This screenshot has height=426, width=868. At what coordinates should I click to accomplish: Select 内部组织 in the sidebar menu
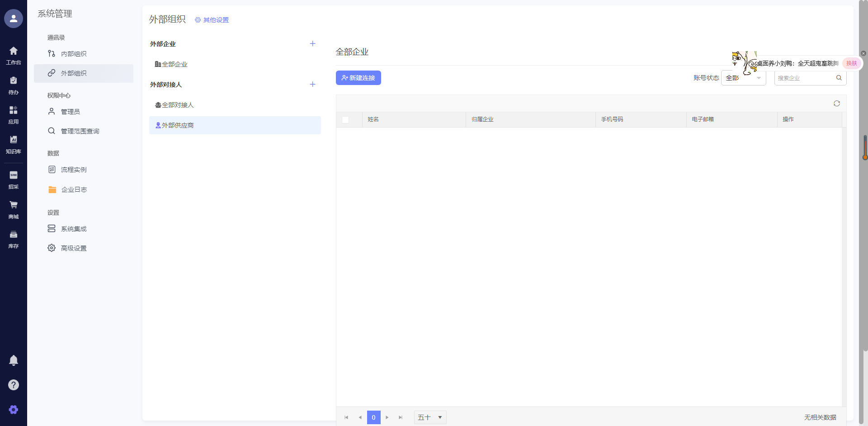click(x=74, y=54)
